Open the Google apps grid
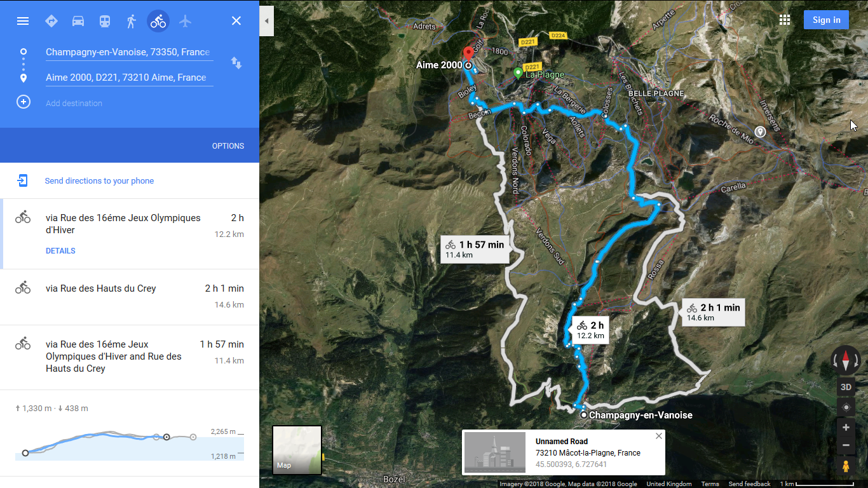The width and height of the screenshot is (868, 488). click(785, 20)
